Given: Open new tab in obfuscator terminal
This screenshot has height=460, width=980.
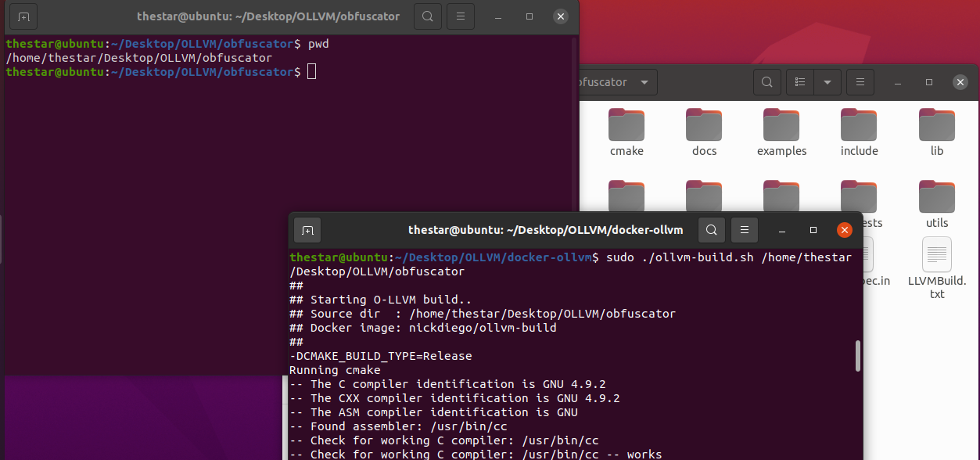Looking at the screenshot, I should point(24,16).
